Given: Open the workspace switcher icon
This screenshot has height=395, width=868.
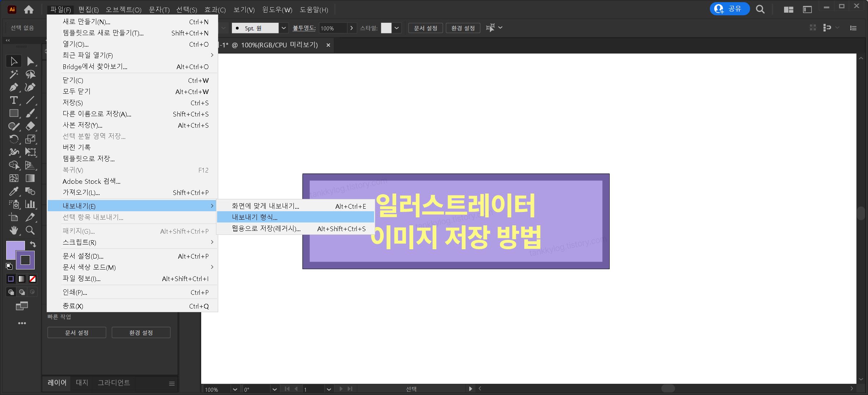Looking at the screenshot, I should coord(807,10).
